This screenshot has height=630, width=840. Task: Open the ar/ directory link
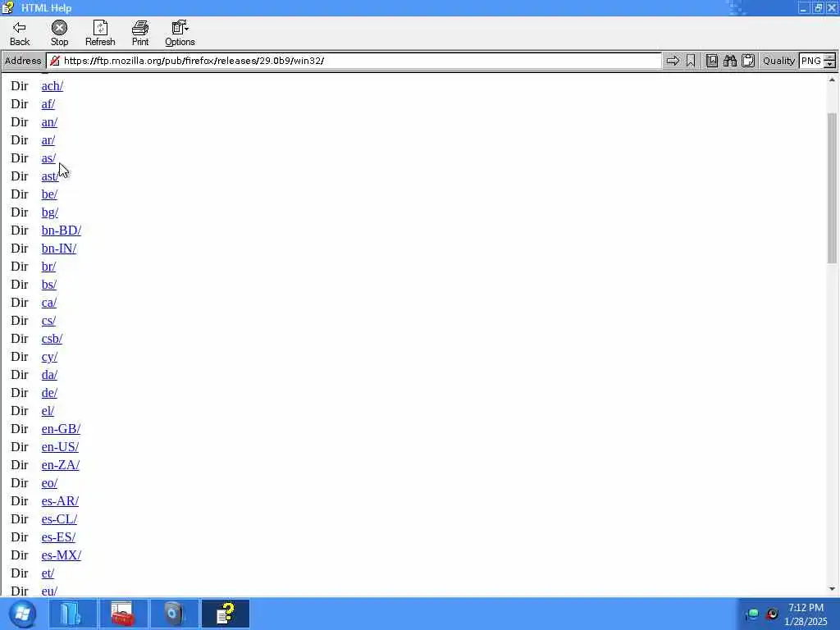coord(48,140)
